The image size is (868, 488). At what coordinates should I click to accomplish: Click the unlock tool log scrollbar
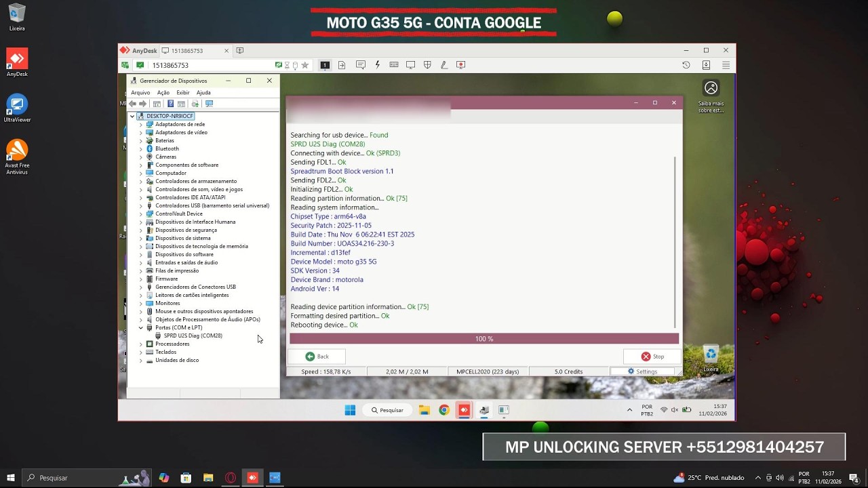(x=675, y=241)
